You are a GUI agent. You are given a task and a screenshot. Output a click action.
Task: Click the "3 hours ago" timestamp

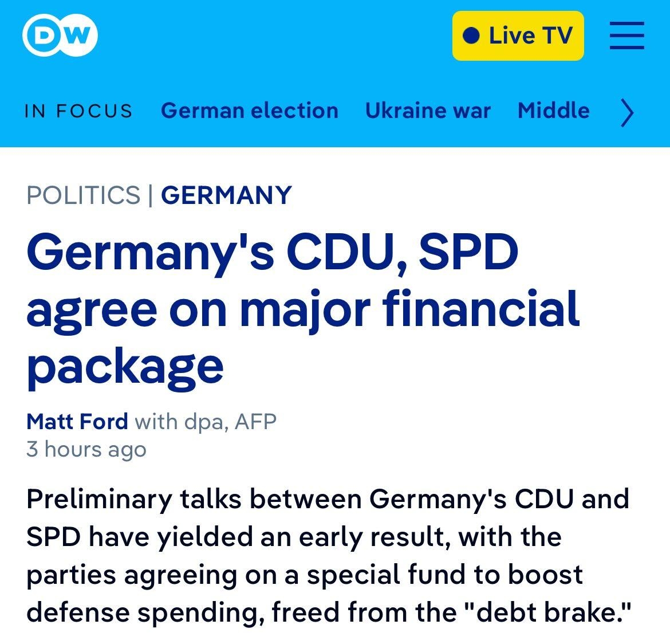pyautogui.click(x=86, y=449)
